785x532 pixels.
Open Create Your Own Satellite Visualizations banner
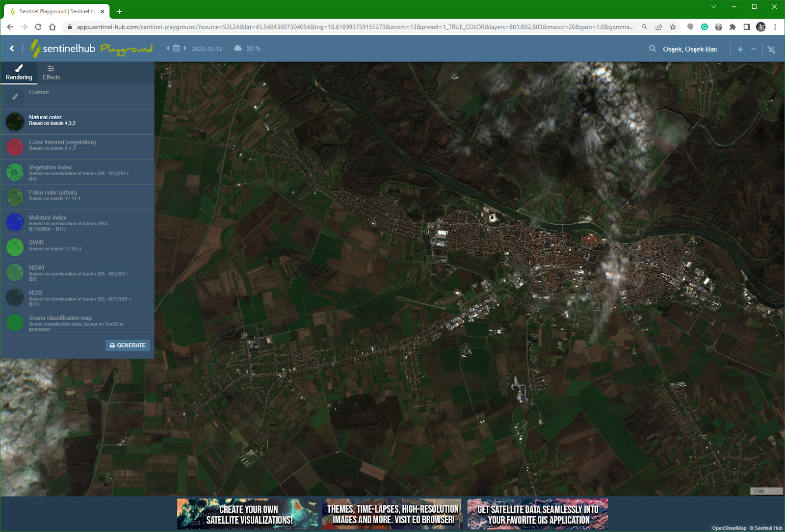[248, 514]
